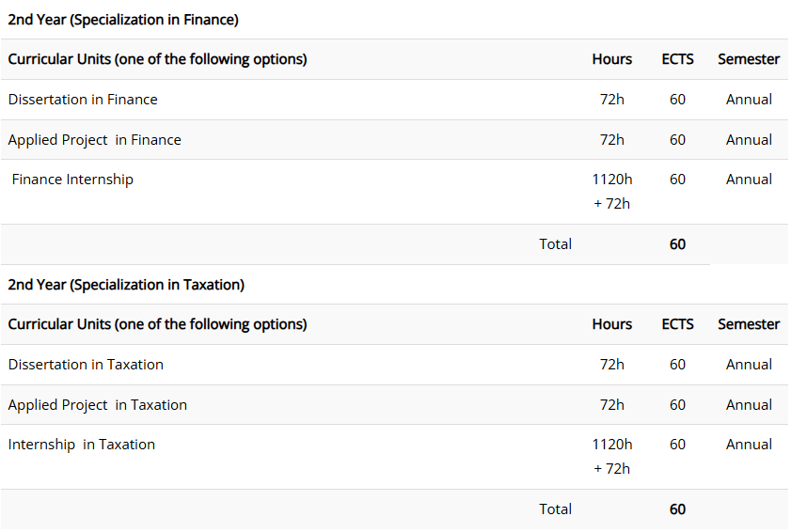Click the 1120h + 72h hours for Finance Internship
The height and width of the screenshot is (532, 791).
click(612, 192)
